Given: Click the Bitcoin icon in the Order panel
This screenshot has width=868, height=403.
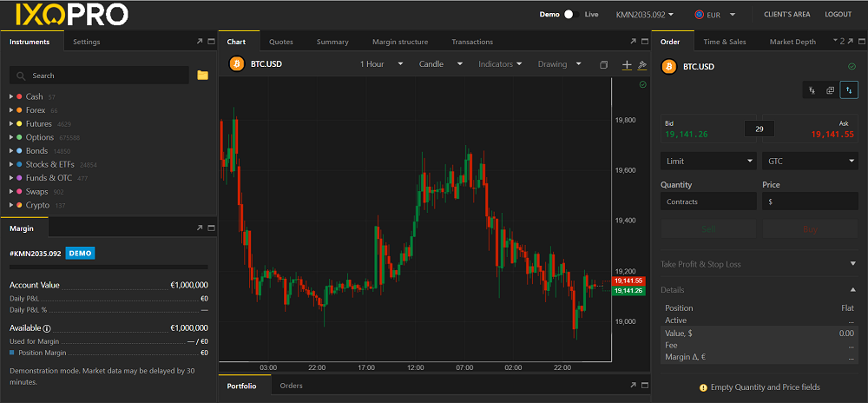Looking at the screenshot, I should [668, 66].
